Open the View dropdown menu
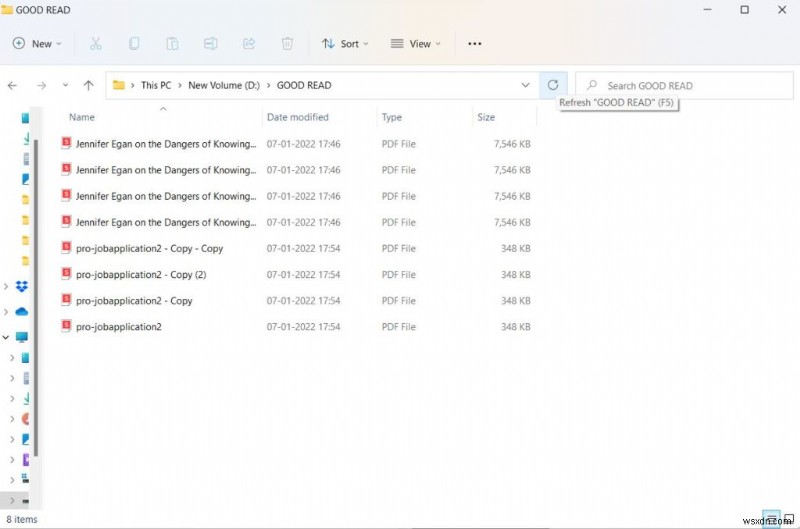This screenshot has height=529, width=800. tap(415, 44)
